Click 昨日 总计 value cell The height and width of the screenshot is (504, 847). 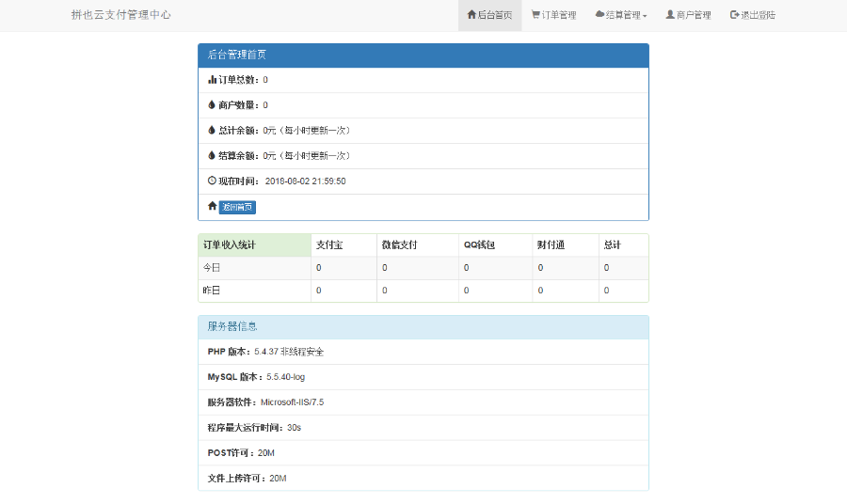point(623,291)
